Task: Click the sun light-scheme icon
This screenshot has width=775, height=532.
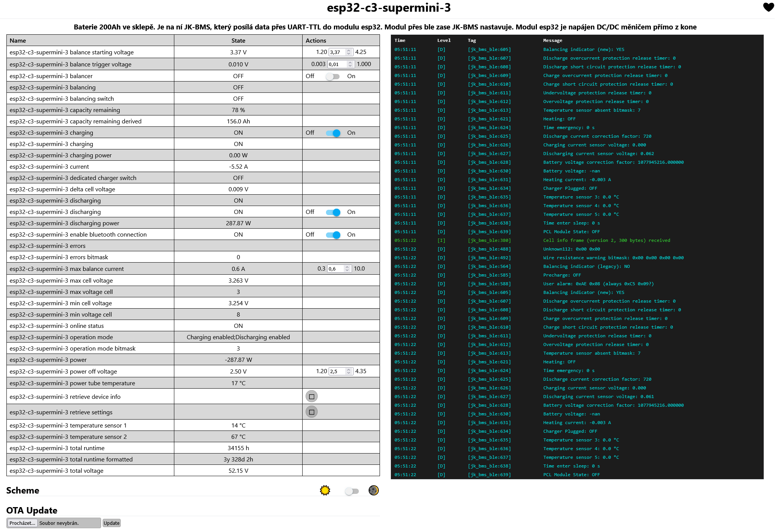Action: [325, 490]
